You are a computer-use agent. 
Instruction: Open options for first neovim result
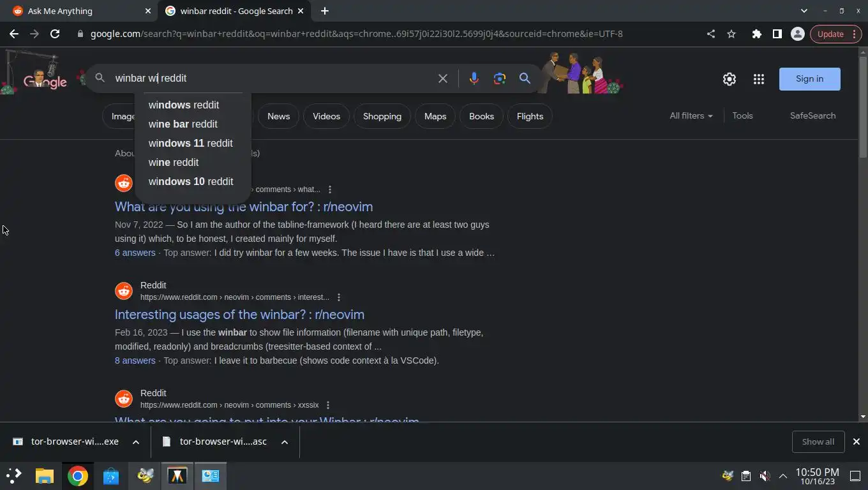click(330, 189)
